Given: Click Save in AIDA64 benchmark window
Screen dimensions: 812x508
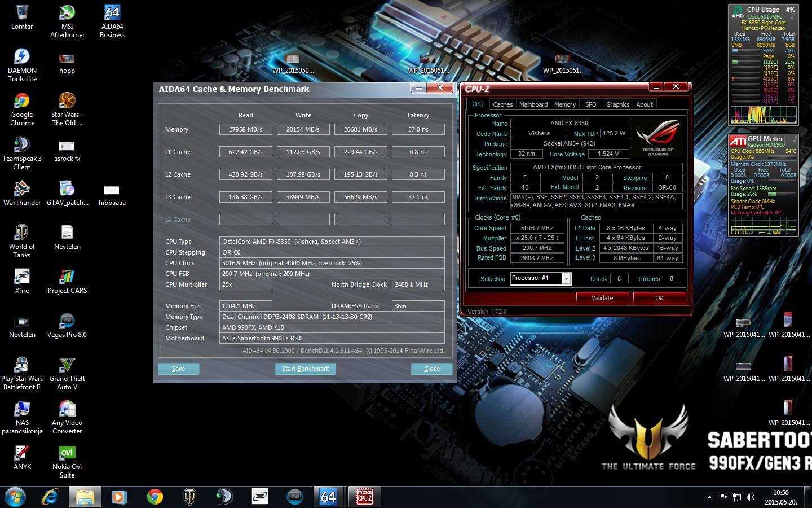Looking at the screenshot, I should point(178,369).
